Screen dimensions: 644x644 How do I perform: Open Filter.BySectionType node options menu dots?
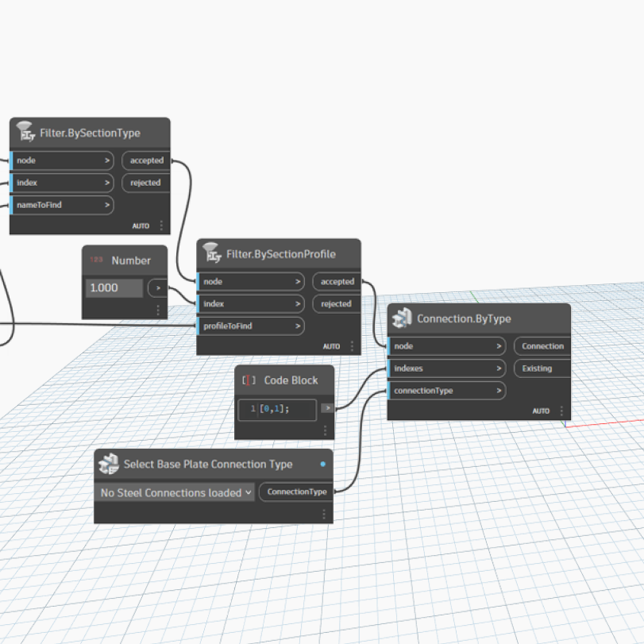point(161,225)
